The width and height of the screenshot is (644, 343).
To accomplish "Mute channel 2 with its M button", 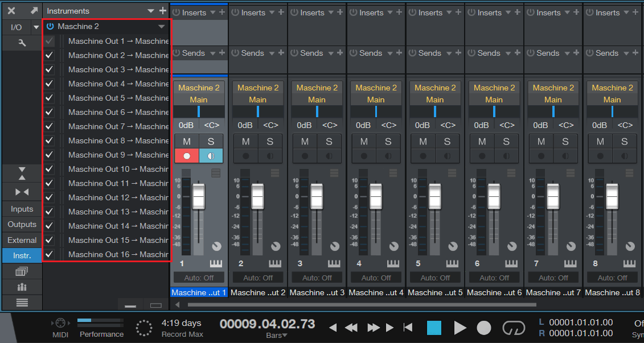I will pyautogui.click(x=245, y=141).
